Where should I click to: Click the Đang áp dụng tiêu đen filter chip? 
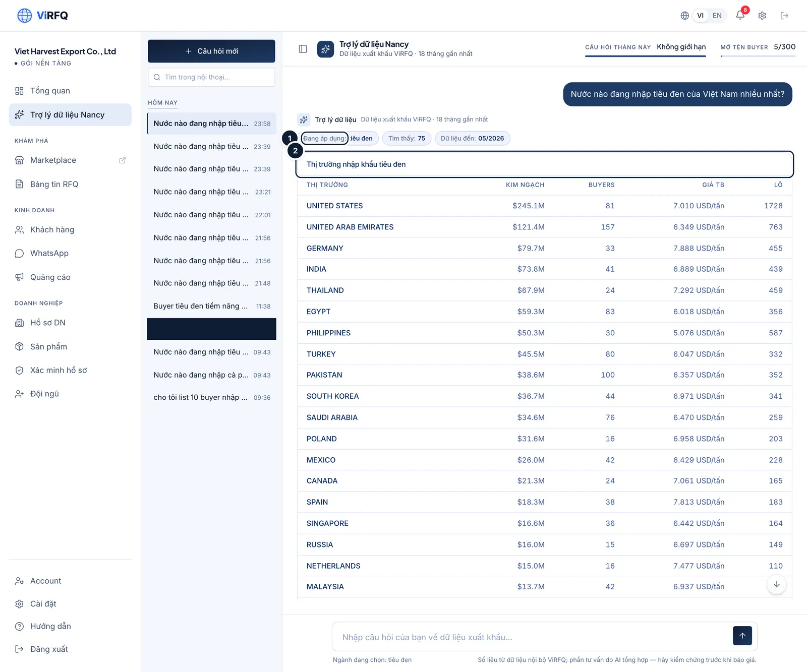339,138
